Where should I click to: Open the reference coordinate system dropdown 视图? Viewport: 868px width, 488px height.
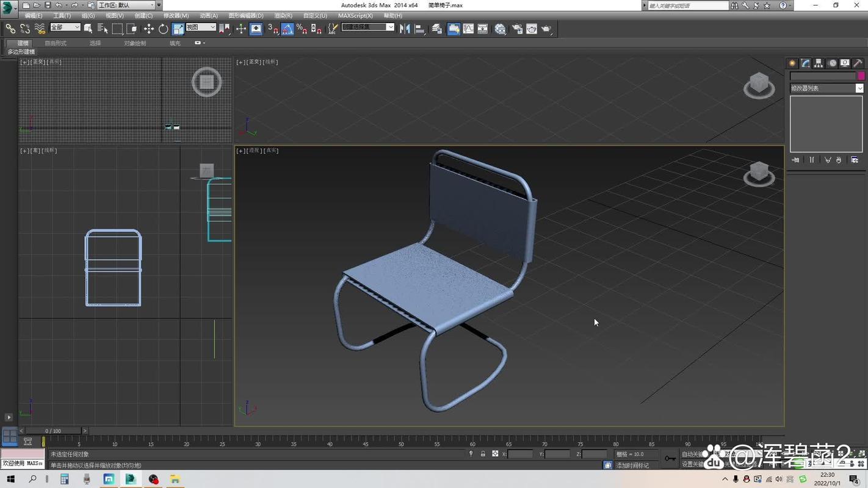[x=201, y=27]
